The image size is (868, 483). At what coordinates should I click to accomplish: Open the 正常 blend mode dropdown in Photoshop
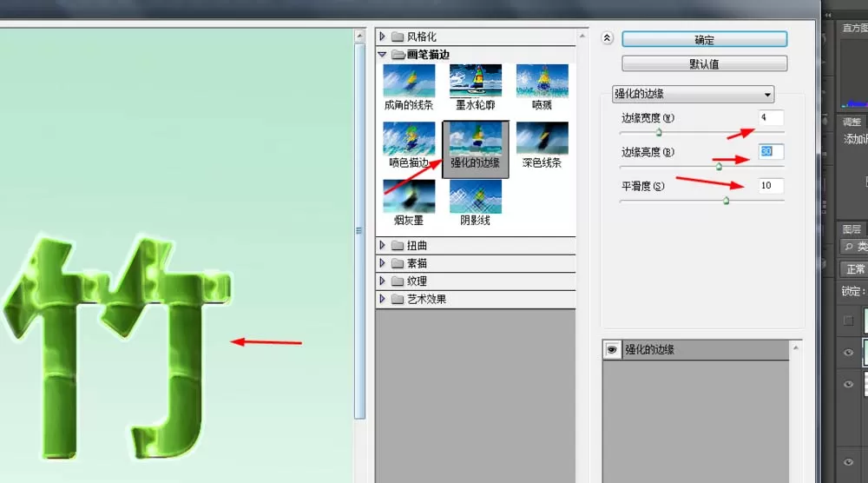854,269
